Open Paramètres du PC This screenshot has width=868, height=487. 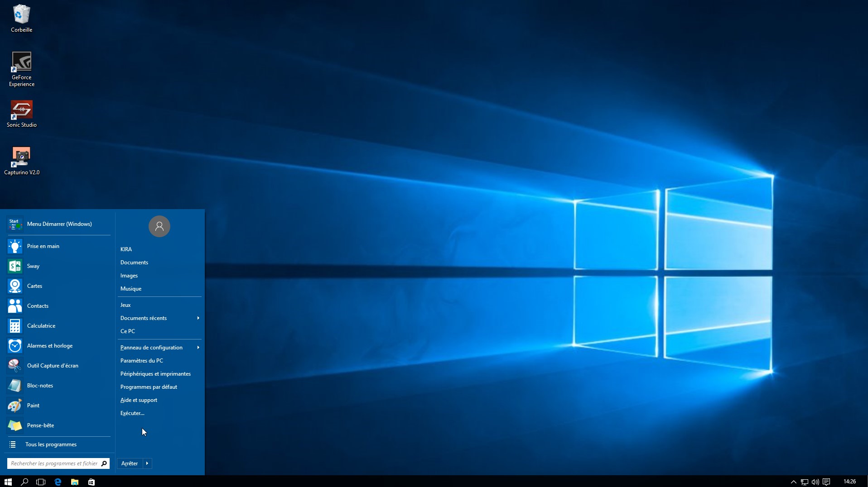click(159, 361)
